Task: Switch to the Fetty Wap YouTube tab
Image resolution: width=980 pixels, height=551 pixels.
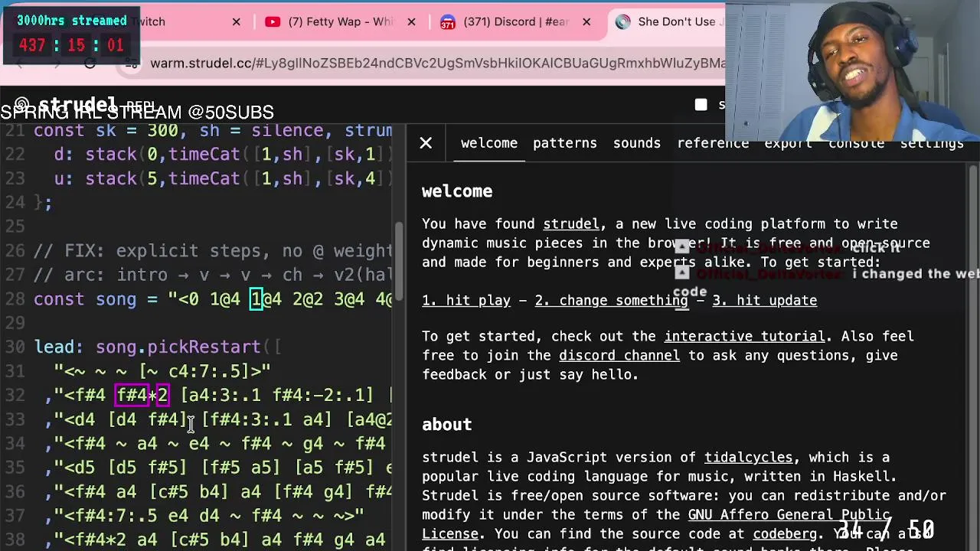Action: click(x=339, y=21)
